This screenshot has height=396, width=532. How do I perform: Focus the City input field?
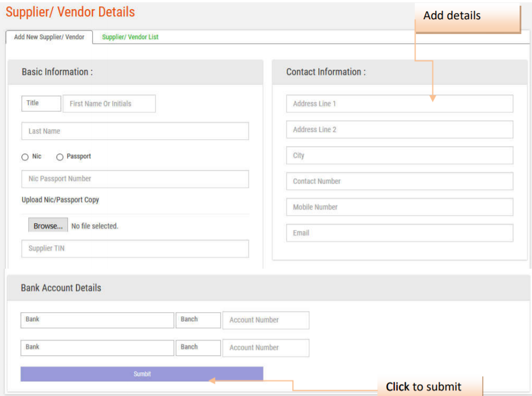coord(399,156)
